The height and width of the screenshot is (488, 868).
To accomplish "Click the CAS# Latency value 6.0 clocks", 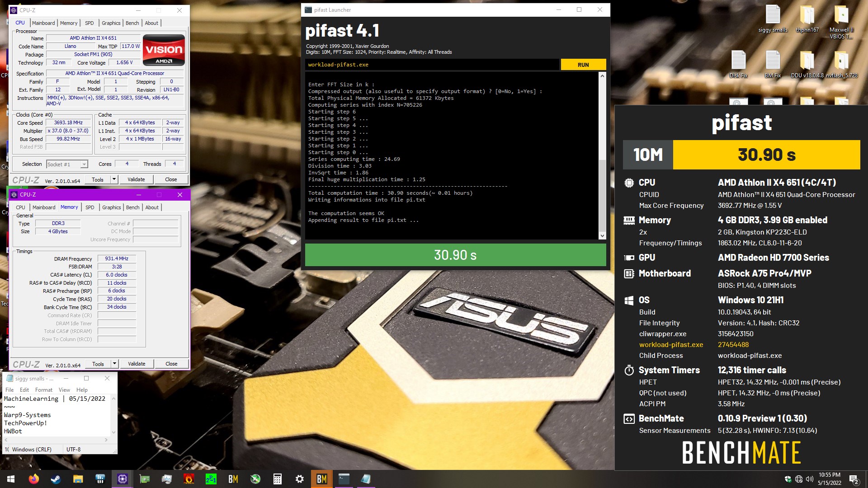I will 117,275.
